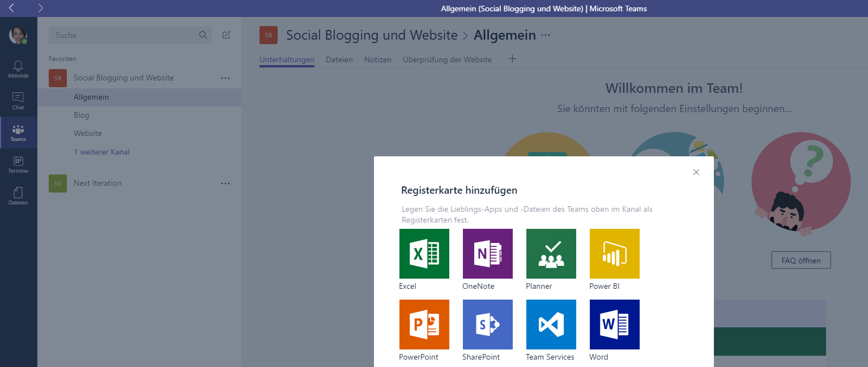Image resolution: width=868 pixels, height=367 pixels.
Task: Switch to the Dateien tab
Action: [x=339, y=59]
